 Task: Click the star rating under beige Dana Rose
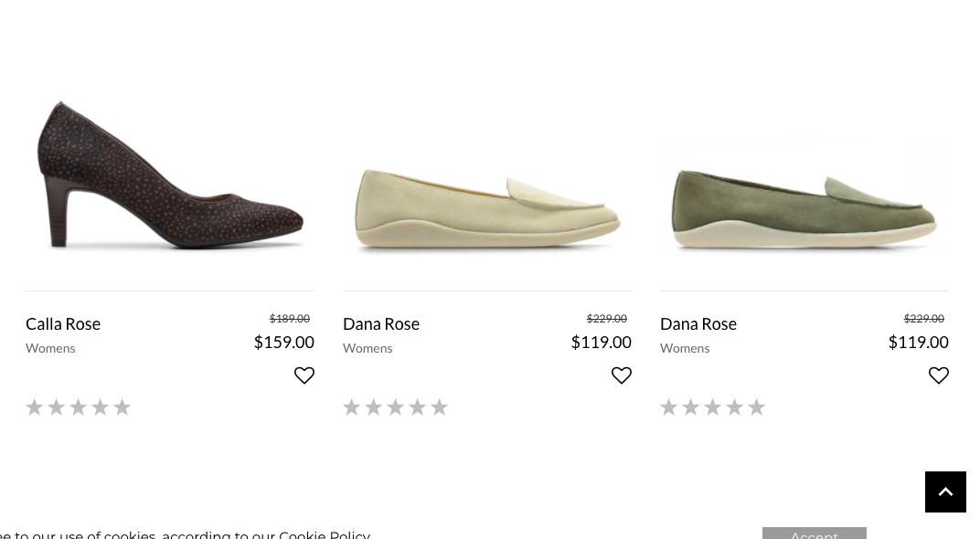pyautogui.click(x=396, y=407)
